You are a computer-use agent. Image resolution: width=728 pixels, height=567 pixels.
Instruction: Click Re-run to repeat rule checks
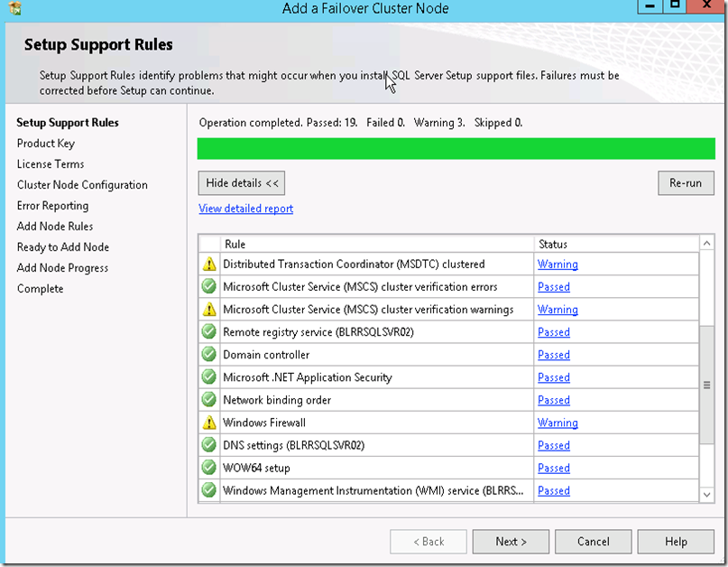pos(686,183)
